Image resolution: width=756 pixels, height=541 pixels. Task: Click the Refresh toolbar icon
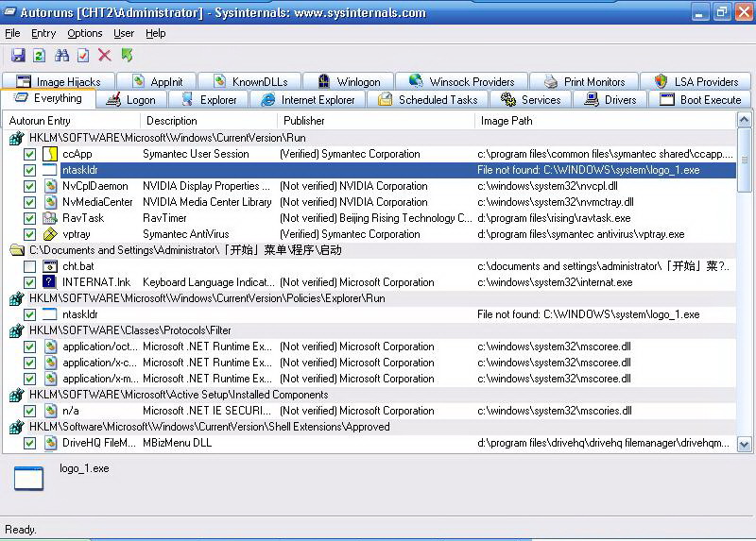coord(40,57)
